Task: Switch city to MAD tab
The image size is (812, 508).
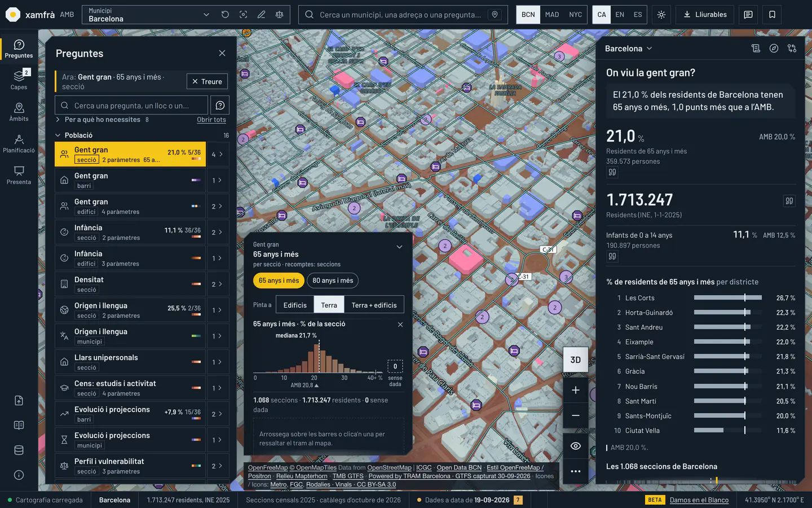Action: (552, 15)
